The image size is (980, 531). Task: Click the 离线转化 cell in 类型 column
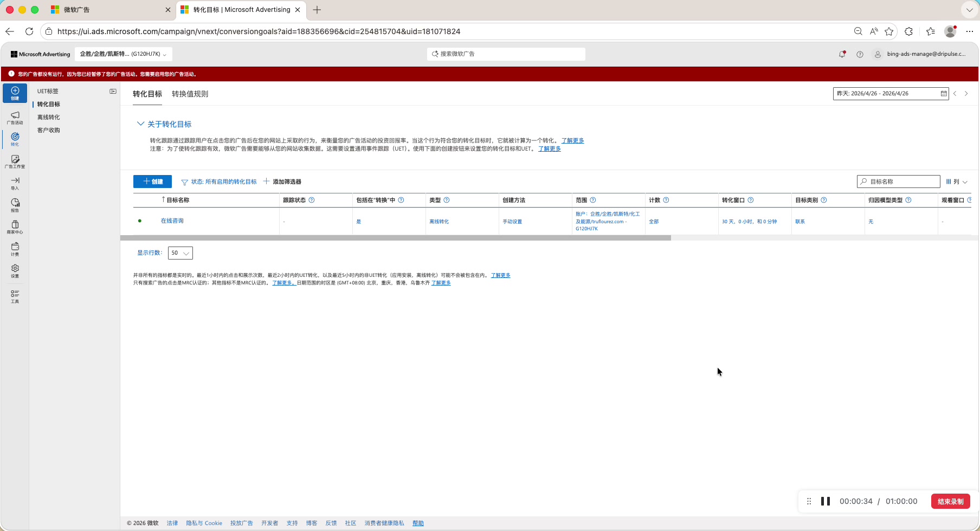(x=439, y=222)
